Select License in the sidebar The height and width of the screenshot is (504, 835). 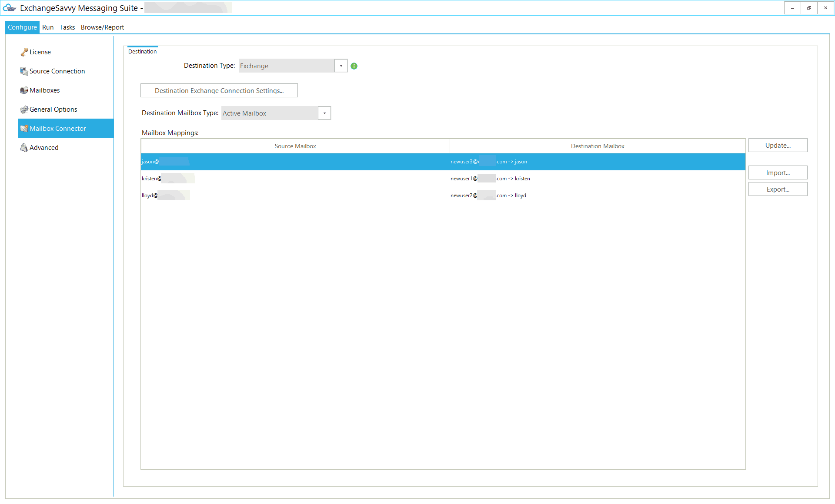pyautogui.click(x=66, y=52)
